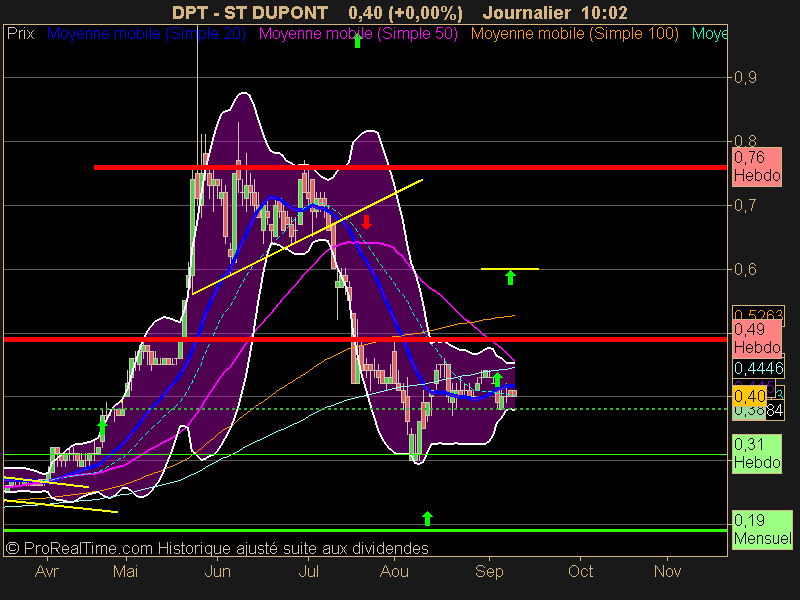
Task: Click '0,7' on the price axis
Action: point(745,206)
